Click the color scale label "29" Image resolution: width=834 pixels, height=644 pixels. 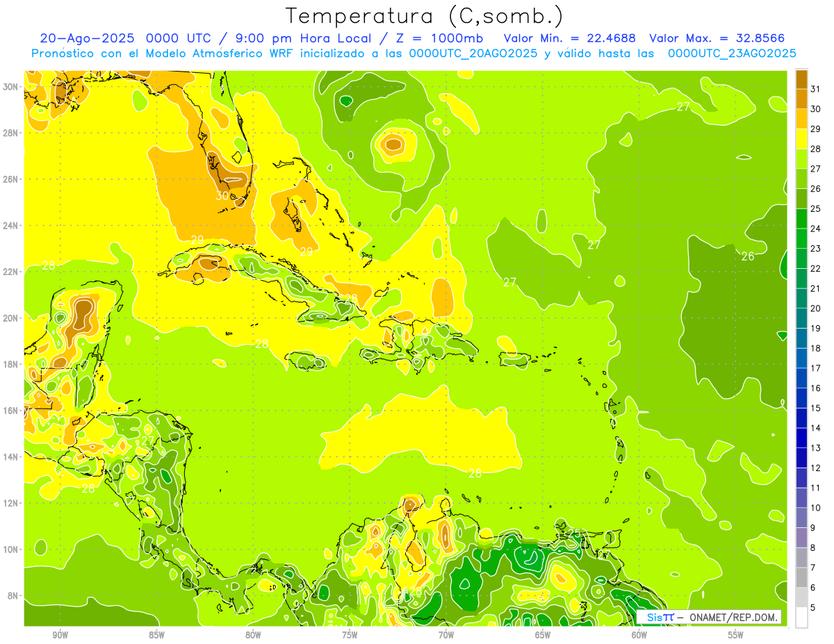pos(816,129)
